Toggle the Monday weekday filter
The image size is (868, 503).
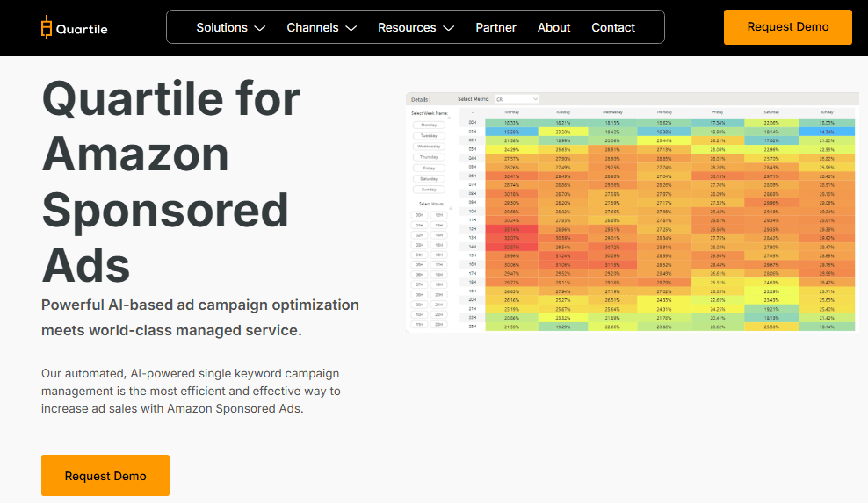pyautogui.click(x=429, y=125)
